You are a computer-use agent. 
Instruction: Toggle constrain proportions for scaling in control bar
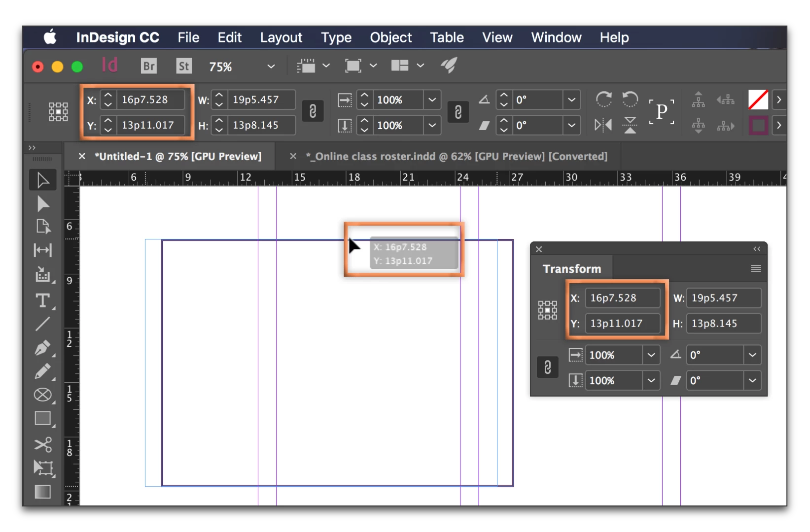[x=458, y=112]
